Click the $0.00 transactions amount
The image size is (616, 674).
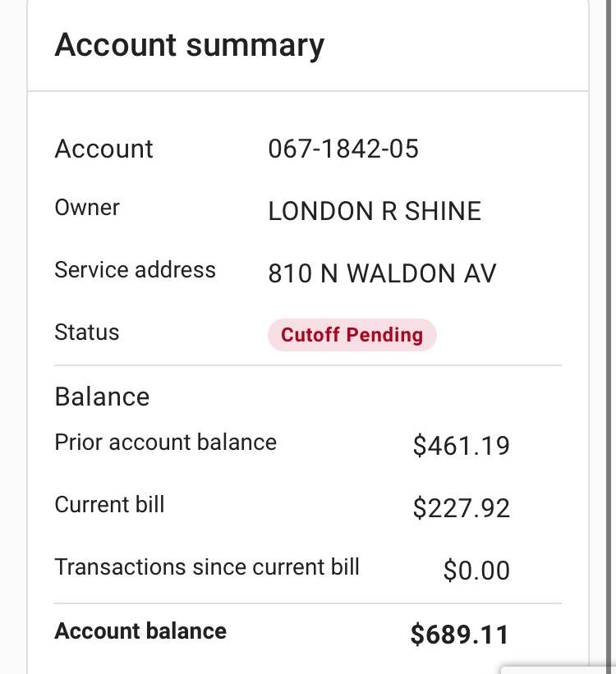click(476, 571)
